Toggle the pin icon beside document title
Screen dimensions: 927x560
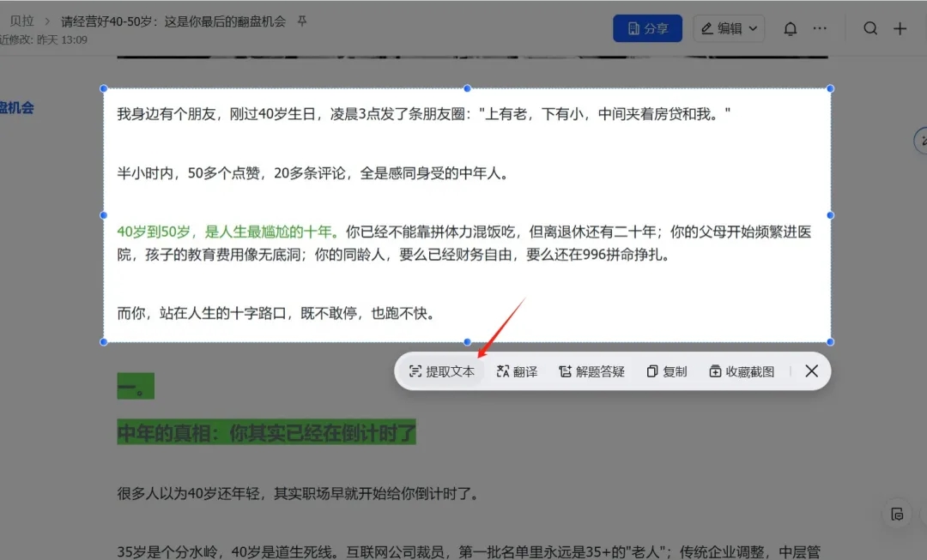coord(301,20)
